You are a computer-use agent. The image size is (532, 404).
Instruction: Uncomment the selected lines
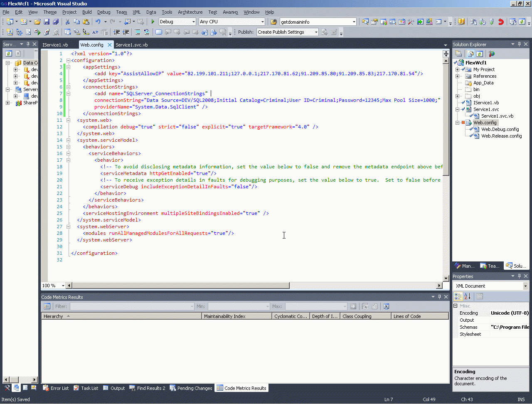tap(146, 32)
